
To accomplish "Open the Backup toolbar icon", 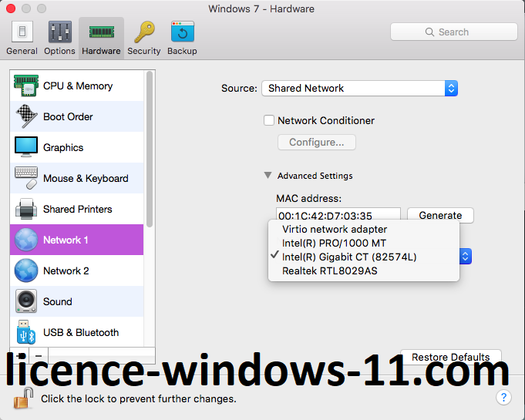I will pos(182,32).
